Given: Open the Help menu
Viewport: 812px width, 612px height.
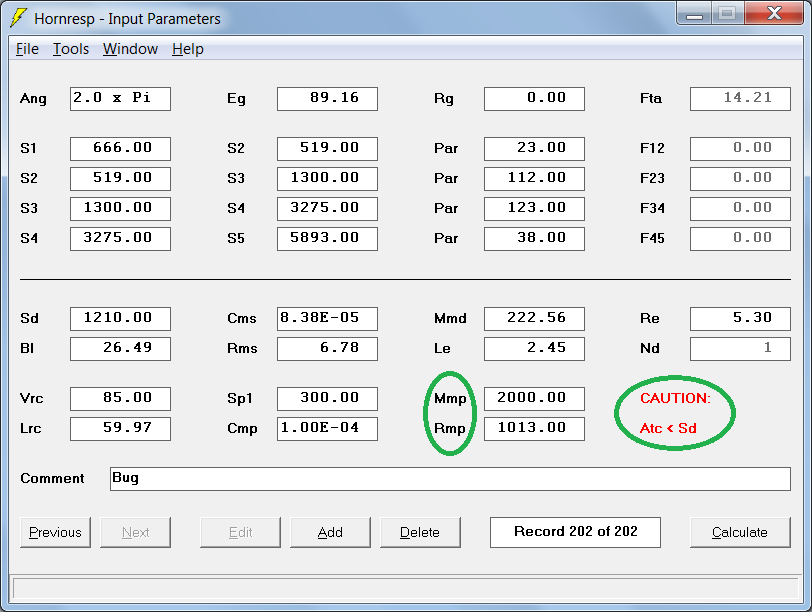Looking at the screenshot, I should click(187, 49).
